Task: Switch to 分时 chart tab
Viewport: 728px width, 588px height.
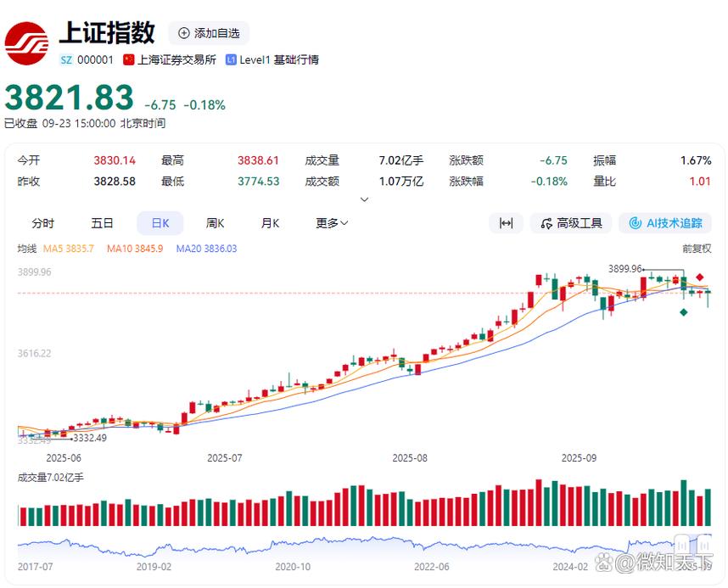Action: tap(42, 223)
